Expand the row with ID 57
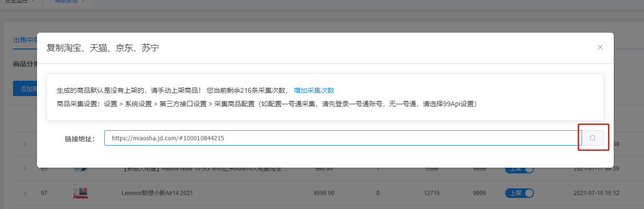This screenshot has height=209, width=644. point(25,193)
